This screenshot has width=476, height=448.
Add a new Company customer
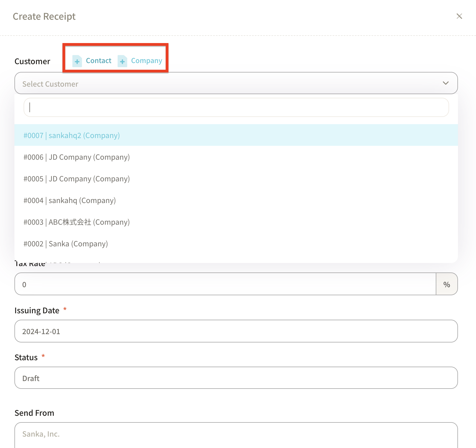click(146, 61)
